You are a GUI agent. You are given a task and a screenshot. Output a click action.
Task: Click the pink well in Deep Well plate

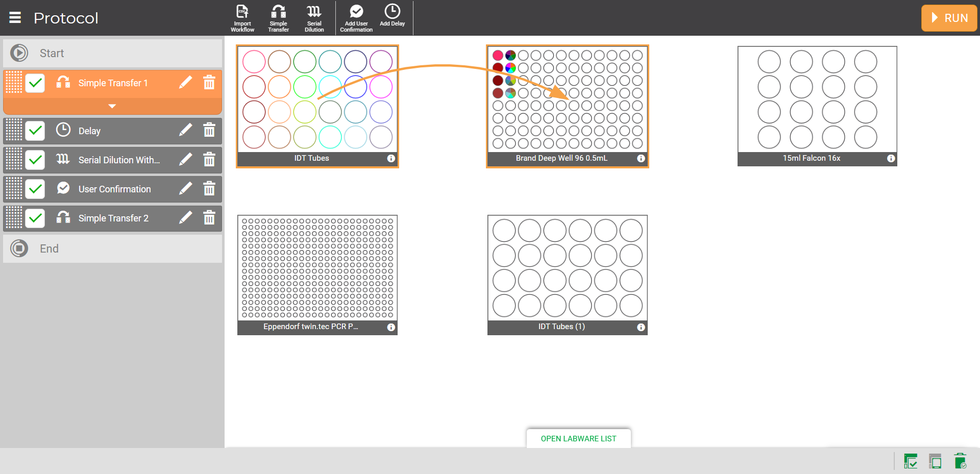(498, 55)
